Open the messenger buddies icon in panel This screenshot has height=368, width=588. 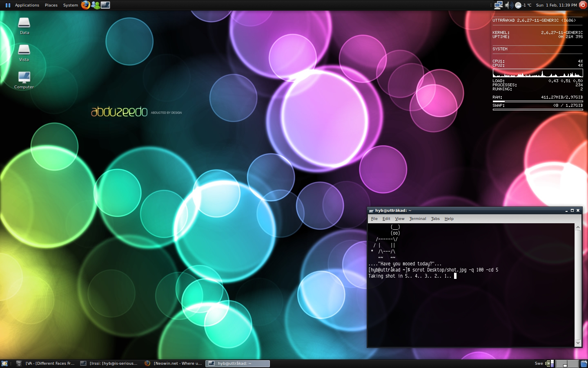point(96,5)
